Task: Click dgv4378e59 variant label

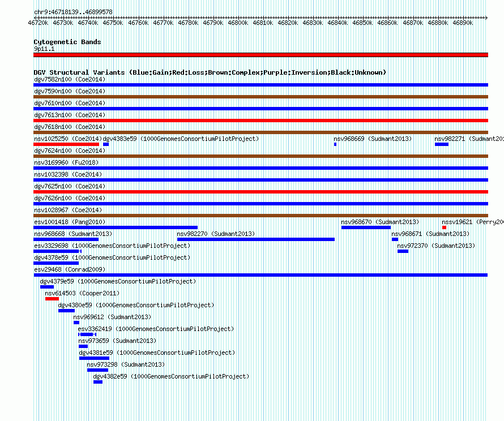Action: point(112,257)
